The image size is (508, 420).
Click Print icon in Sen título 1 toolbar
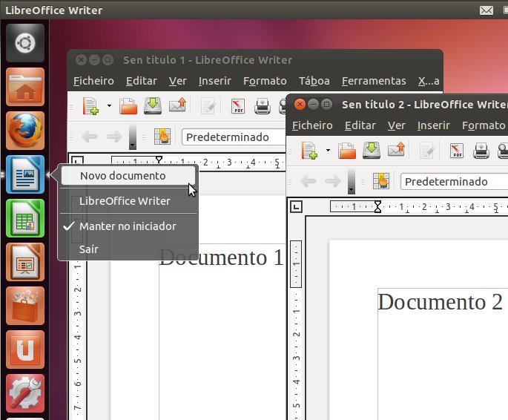pos(263,106)
